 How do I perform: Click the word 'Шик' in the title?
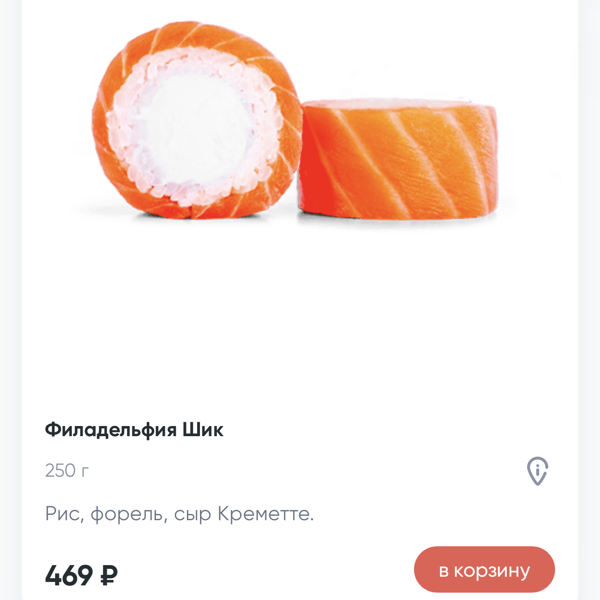click(203, 430)
